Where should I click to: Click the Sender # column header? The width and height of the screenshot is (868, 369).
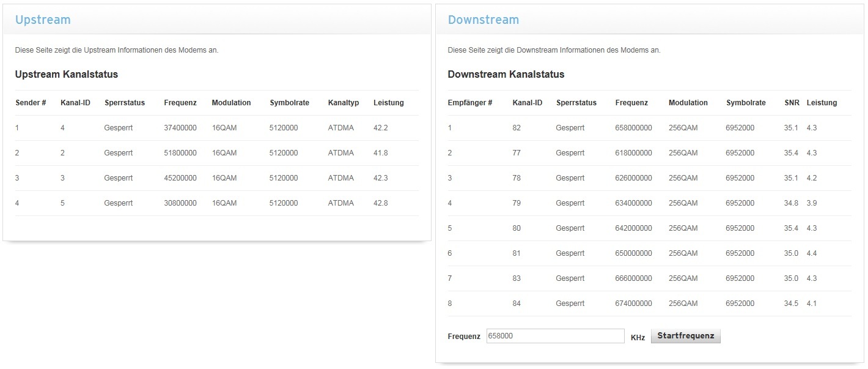click(31, 103)
